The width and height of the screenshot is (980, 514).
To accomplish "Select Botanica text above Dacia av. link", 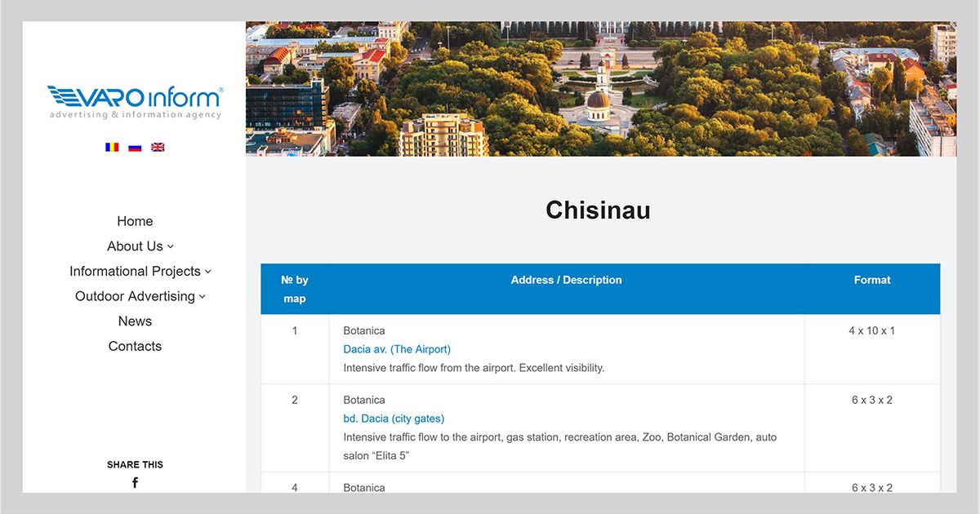I will pos(364,330).
